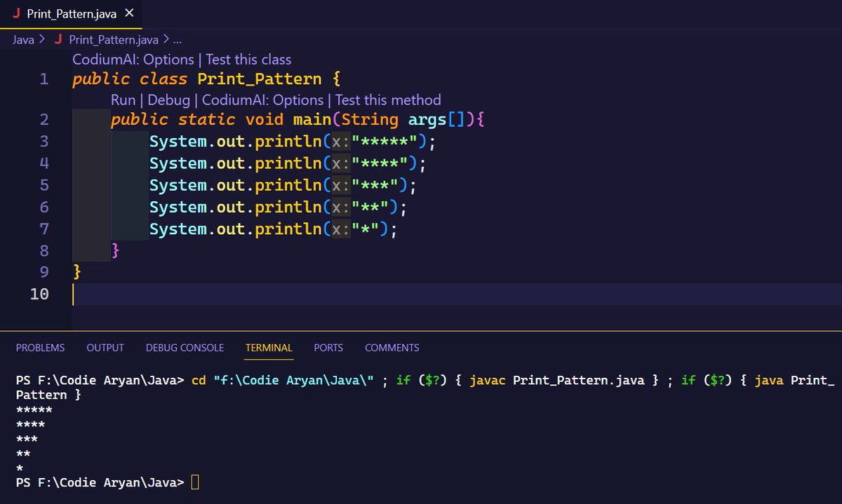Expand the breadcrumb ellipsis symbol list
842x504 pixels.
178,39
